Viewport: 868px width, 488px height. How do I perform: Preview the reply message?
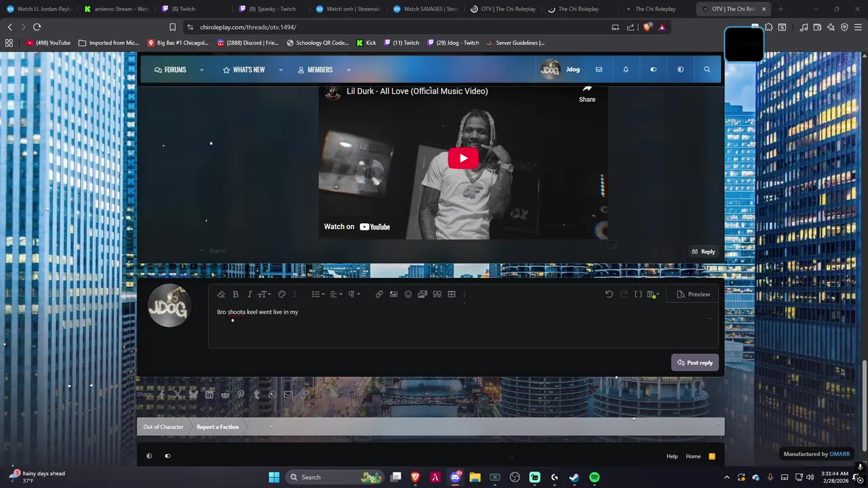click(693, 294)
